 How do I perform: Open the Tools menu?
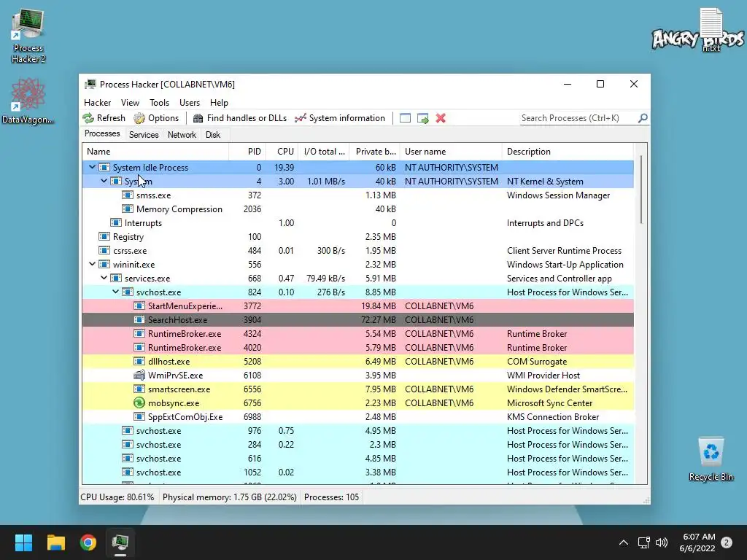click(159, 102)
